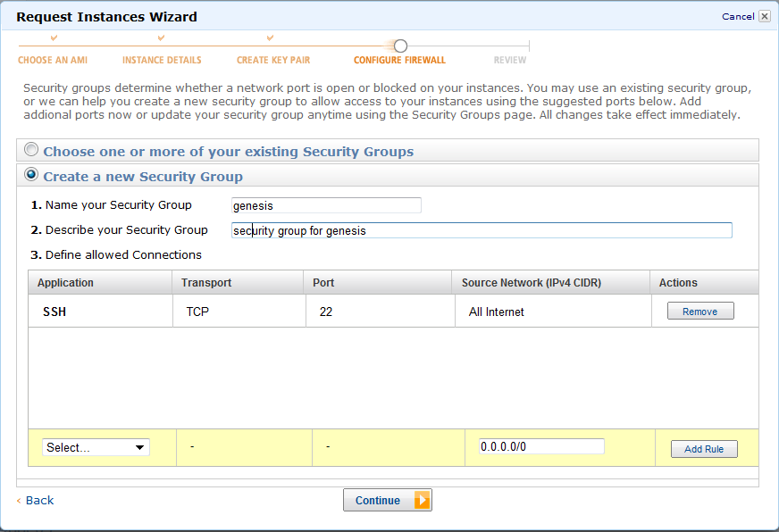The height and width of the screenshot is (532, 779).
Task: Select the All Internet source cell
Action: pos(554,312)
